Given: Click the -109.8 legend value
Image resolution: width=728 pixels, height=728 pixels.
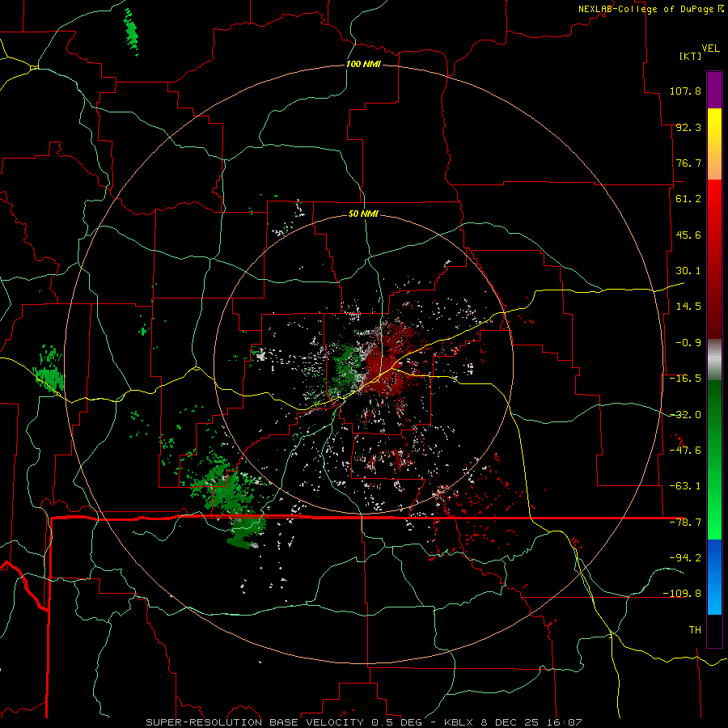Looking at the screenshot, I should [682, 594].
